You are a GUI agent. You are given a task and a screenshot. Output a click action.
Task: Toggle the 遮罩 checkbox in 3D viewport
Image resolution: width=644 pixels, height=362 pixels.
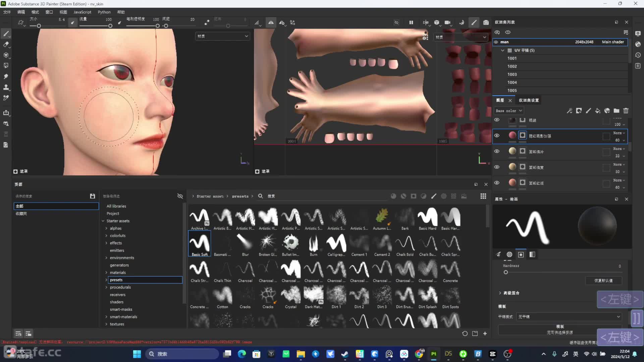pyautogui.click(x=15, y=171)
